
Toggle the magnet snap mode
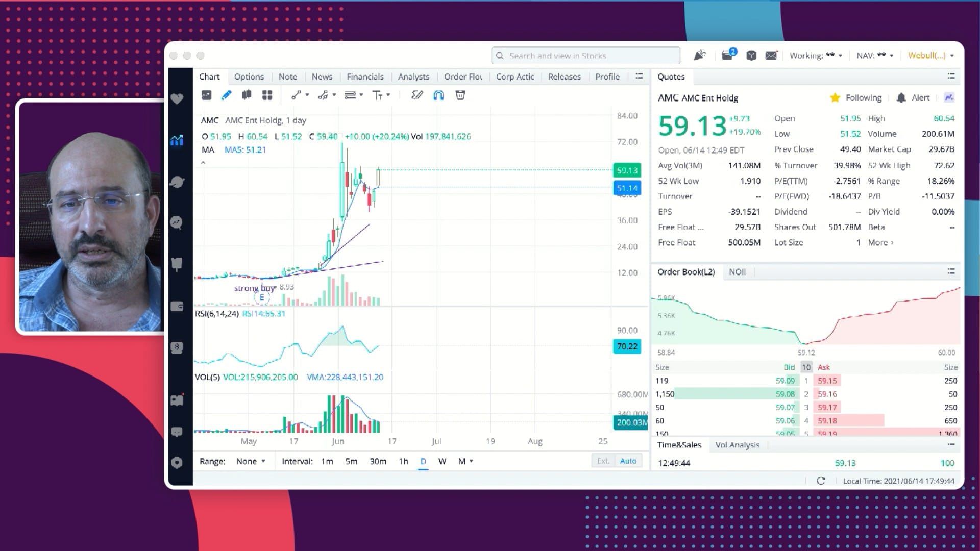coord(438,95)
